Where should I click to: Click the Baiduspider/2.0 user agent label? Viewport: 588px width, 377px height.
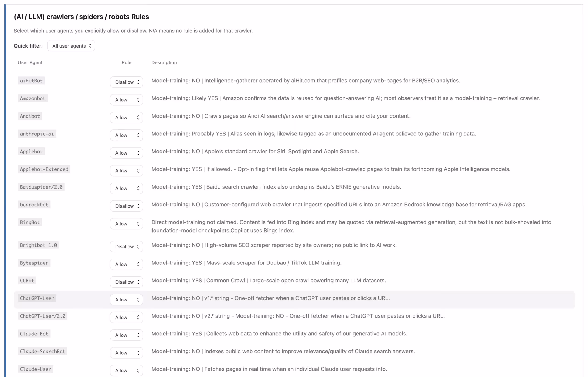tap(41, 187)
